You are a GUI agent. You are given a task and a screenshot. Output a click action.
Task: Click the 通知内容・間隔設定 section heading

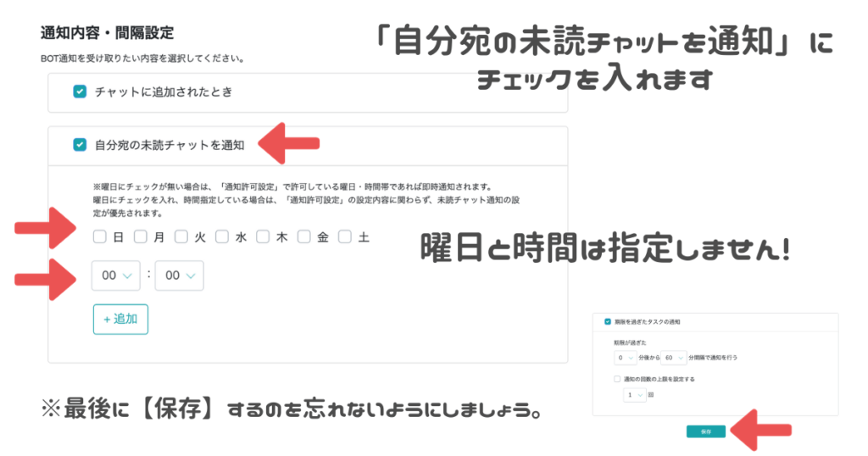coord(107,34)
